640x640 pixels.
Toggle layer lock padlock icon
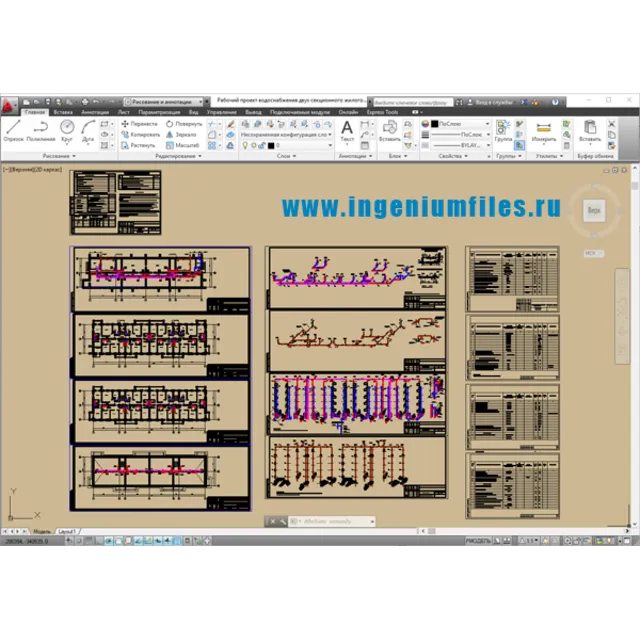tap(262, 145)
